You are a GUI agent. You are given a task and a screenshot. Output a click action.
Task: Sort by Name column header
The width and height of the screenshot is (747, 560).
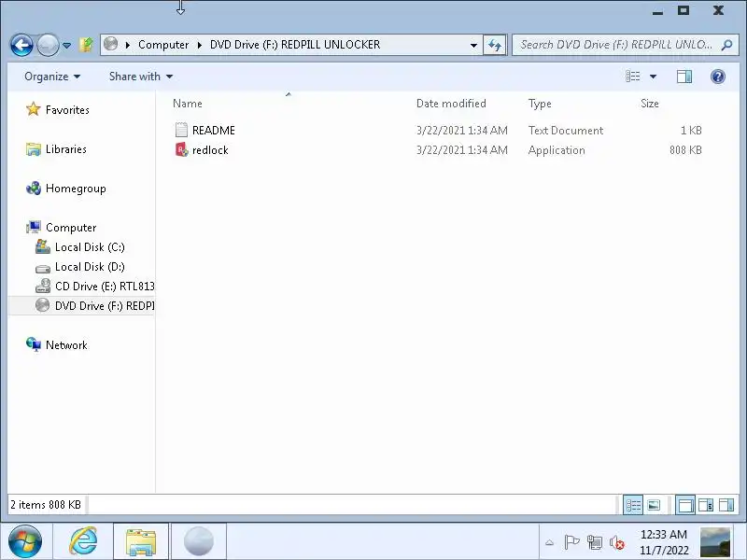tap(188, 104)
